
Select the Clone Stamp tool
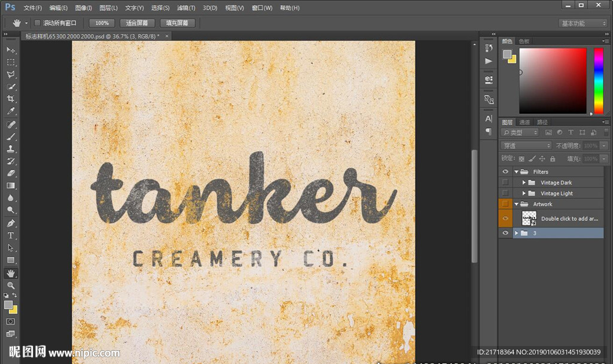[x=11, y=148]
